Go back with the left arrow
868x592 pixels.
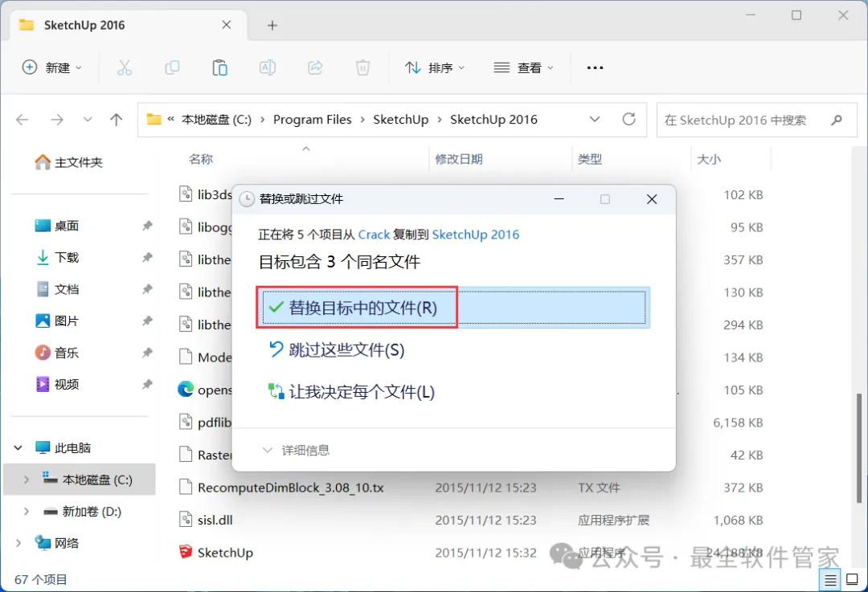(23, 120)
